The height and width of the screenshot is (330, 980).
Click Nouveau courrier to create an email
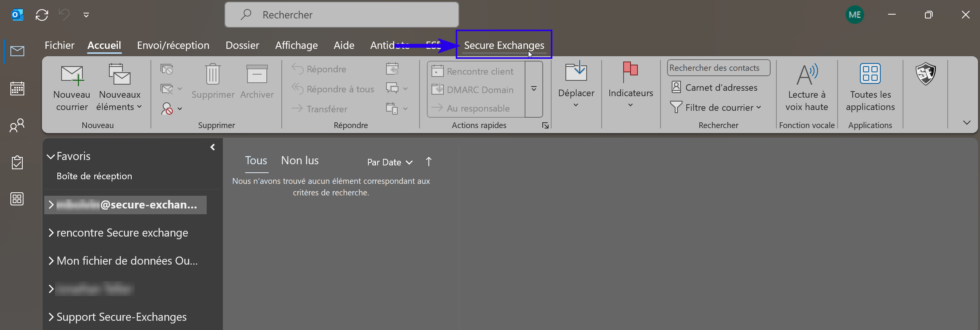(72, 88)
